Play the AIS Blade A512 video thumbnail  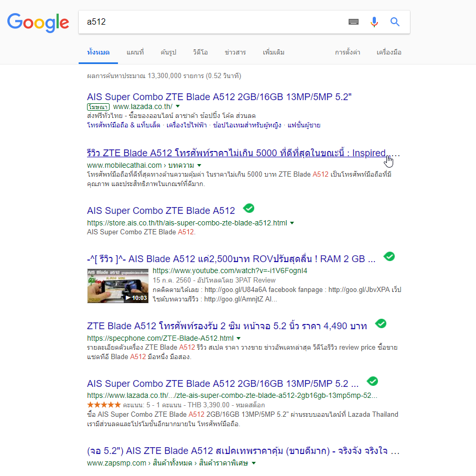click(x=118, y=286)
